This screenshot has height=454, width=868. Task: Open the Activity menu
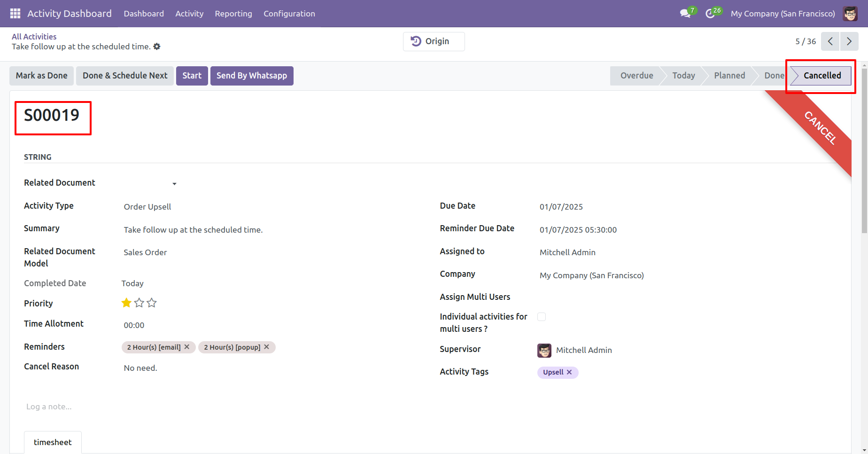point(189,14)
